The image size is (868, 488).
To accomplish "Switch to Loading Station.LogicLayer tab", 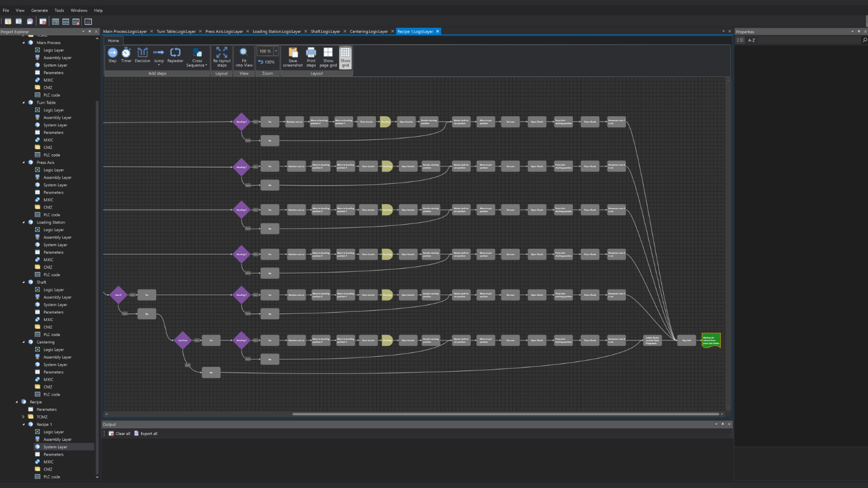I will [x=277, y=31].
